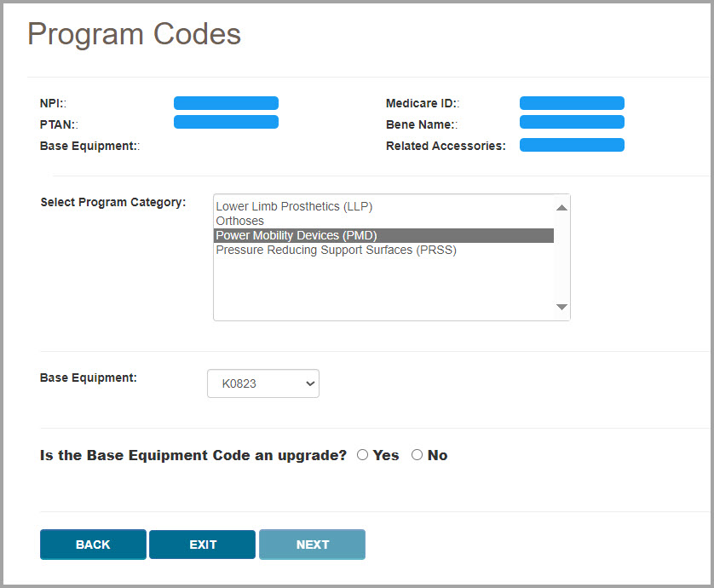The width and height of the screenshot is (714, 588).
Task: Open the Base Equipment dropdown showing K0823
Action: tap(262, 383)
